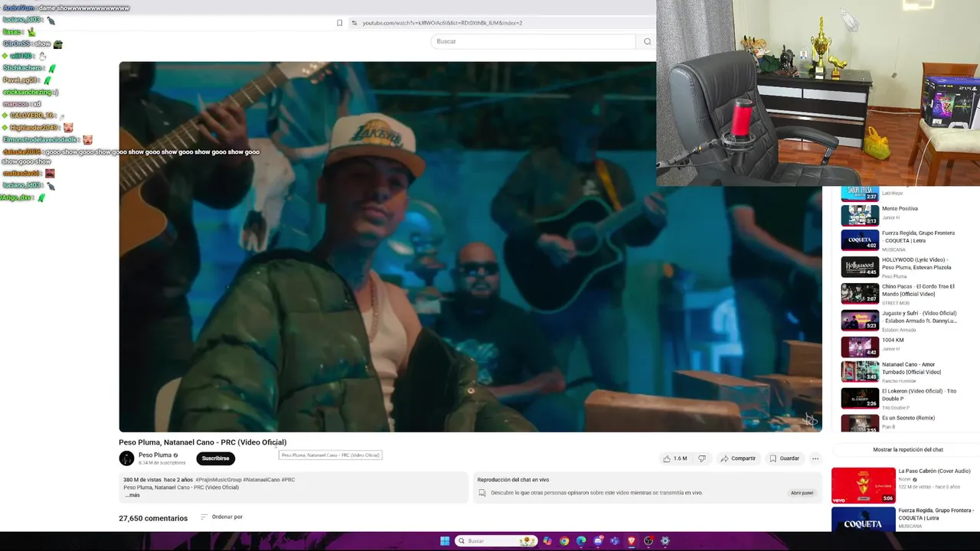Play HOLLYWOOD (Lyric Video) from the playlist
980x551 pixels.
click(x=916, y=263)
